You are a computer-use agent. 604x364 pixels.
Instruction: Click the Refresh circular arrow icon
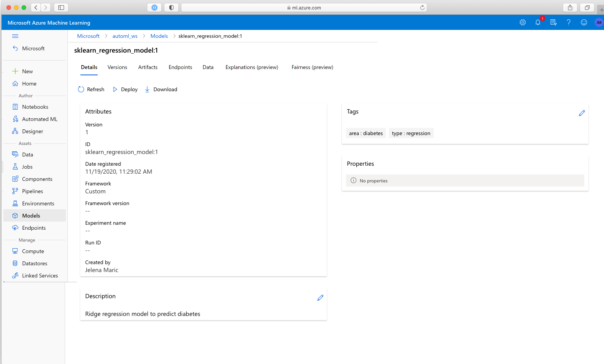(81, 89)
